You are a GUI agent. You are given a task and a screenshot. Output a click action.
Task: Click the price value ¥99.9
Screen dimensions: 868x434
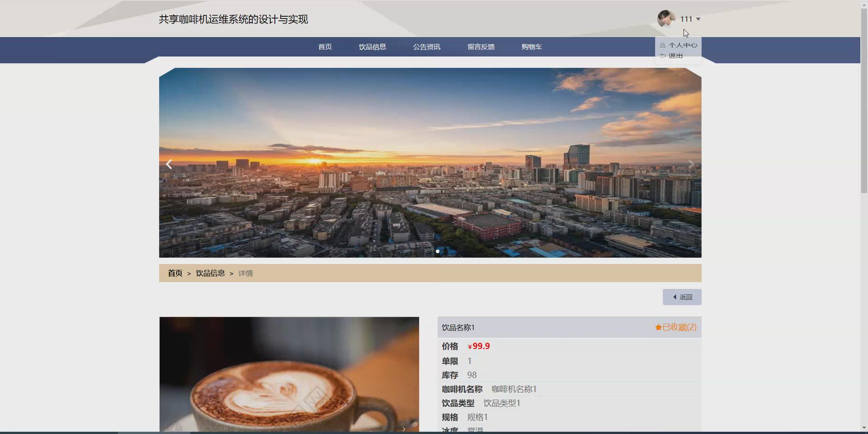coord(479,346)
